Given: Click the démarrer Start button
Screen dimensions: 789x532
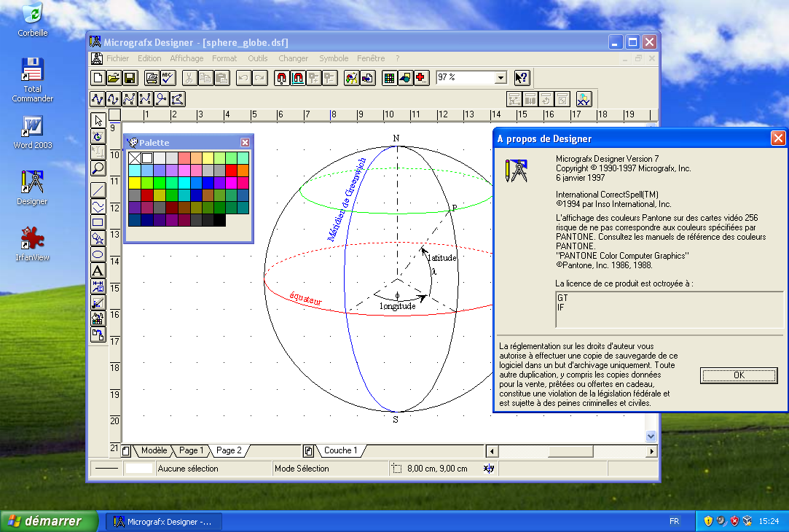Looking at the screenshot, I should click(x=50, y=521).
